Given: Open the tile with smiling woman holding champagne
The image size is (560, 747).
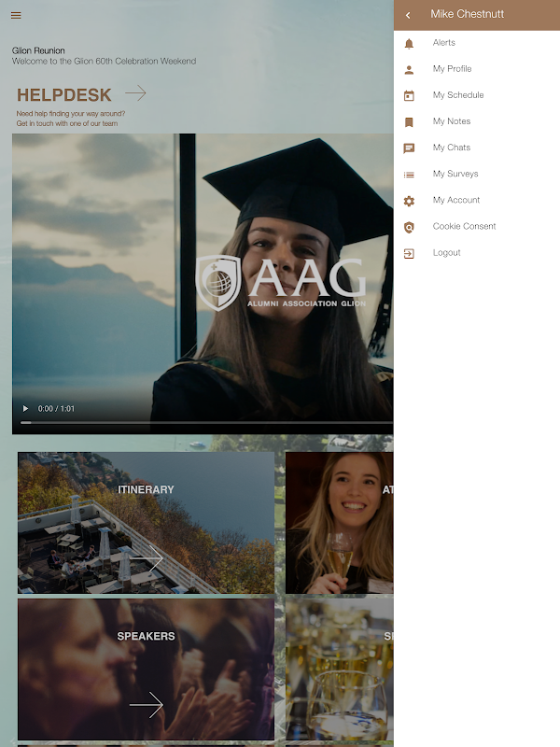Looking at the screenshot, I should pos(340,523).
